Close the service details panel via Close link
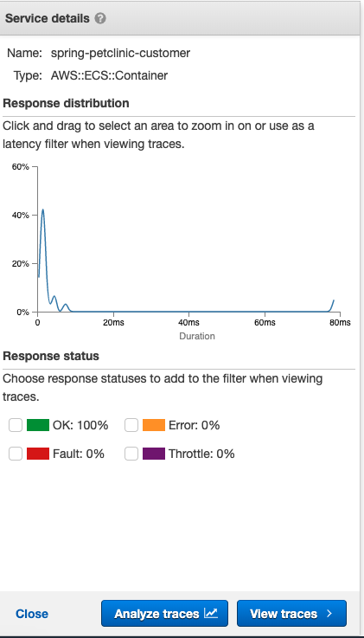Screen dimensions: 364x638 tap(32, 614)
